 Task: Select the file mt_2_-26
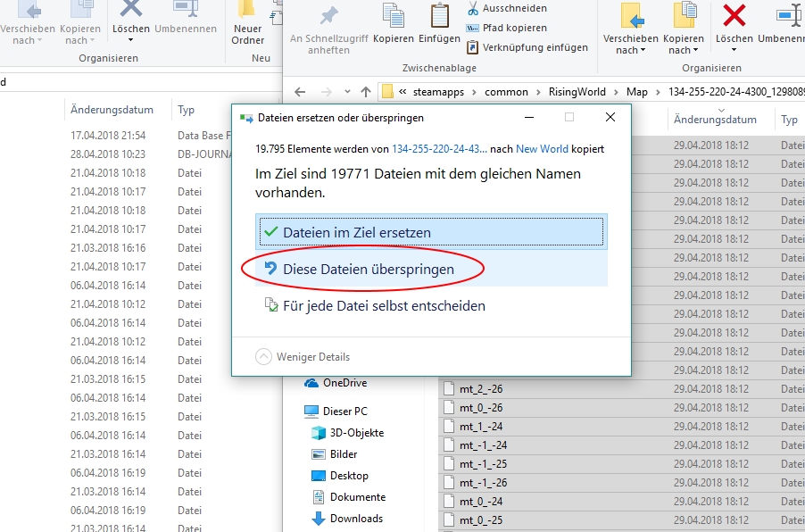coord(482,389)
